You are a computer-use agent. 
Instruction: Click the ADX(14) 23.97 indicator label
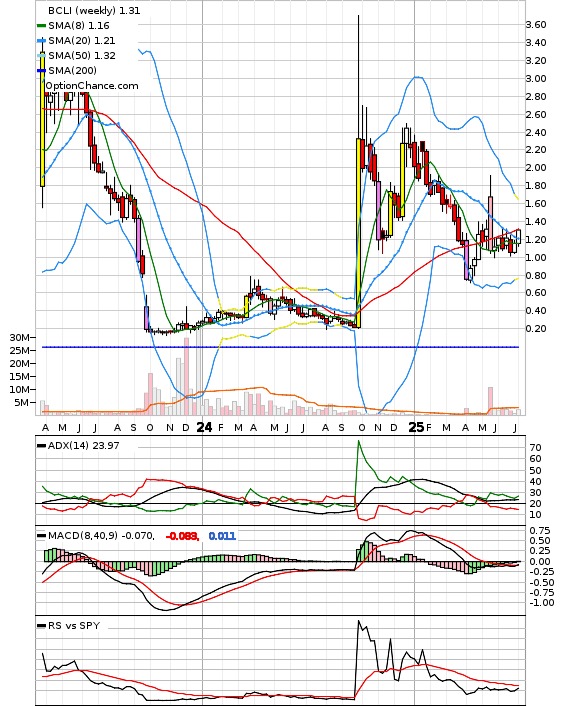(83, 445)
